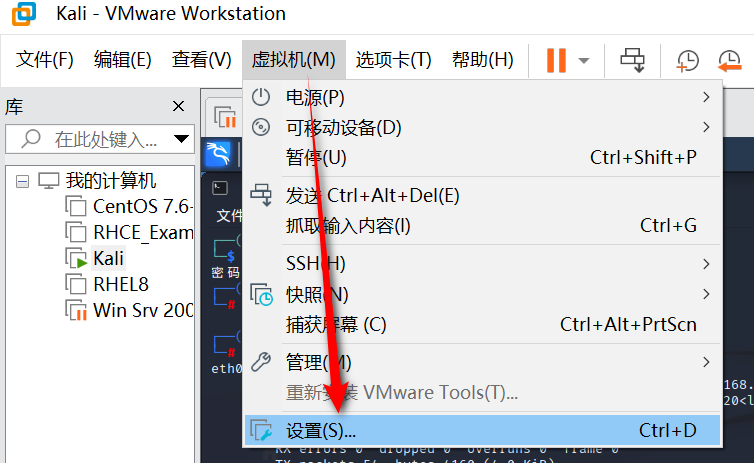The width and height of the screenshot is (754, 463).
Task: Click the paused Win Srv VM icon
Action: pyautogui.click(x=76, y=310)
